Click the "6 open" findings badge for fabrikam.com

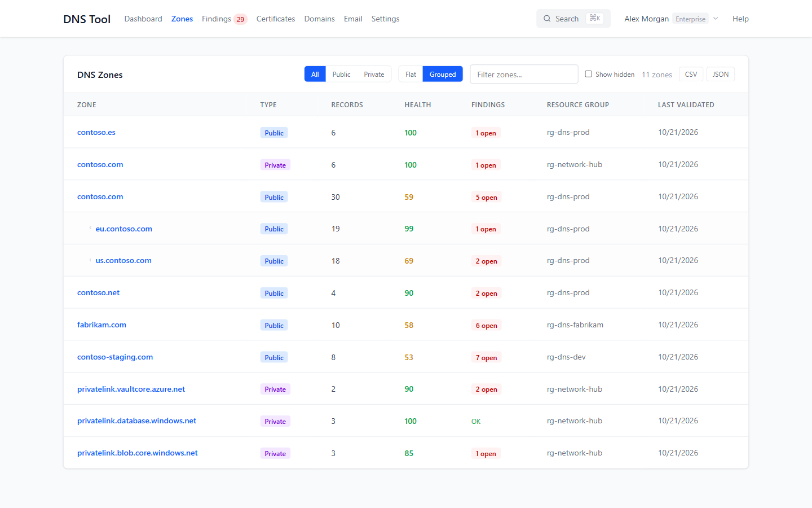pos(487,325)
